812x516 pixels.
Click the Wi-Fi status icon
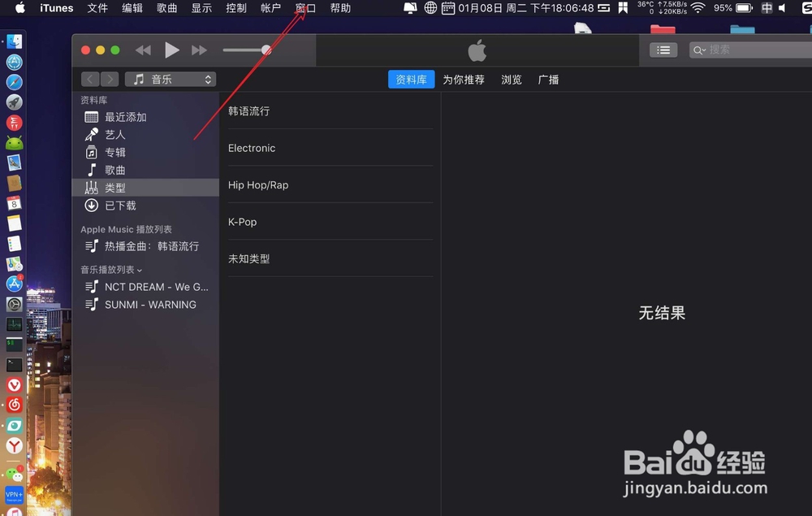point(698,8)
